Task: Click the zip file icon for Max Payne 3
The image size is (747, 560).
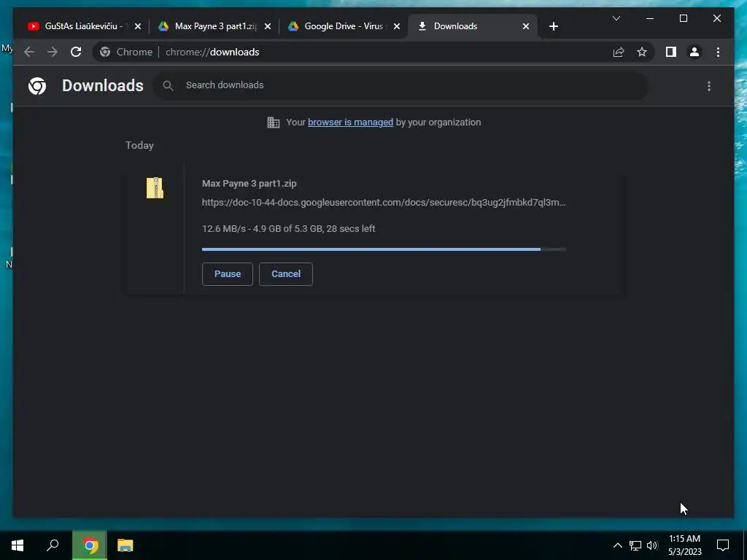Action: (155, 188)
